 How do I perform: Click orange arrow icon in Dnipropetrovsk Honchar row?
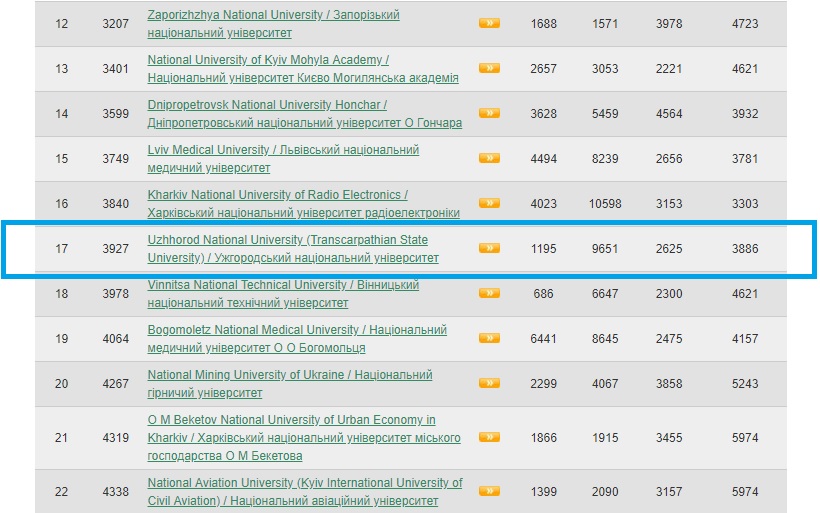[x=489, y=113]
